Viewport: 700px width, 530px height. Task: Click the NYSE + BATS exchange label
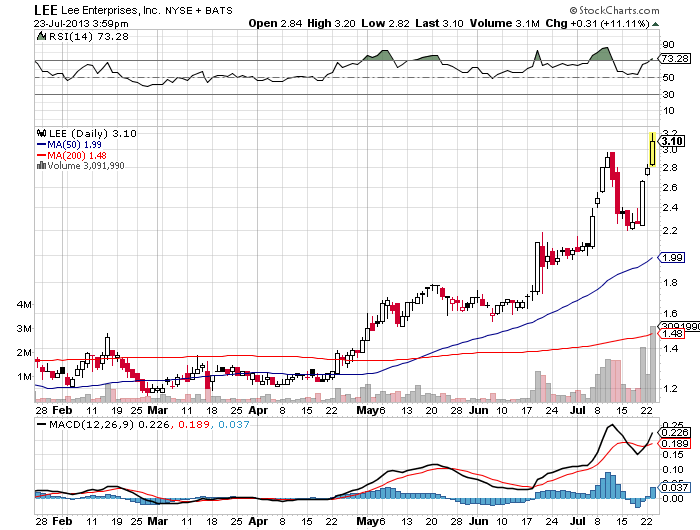199,11
